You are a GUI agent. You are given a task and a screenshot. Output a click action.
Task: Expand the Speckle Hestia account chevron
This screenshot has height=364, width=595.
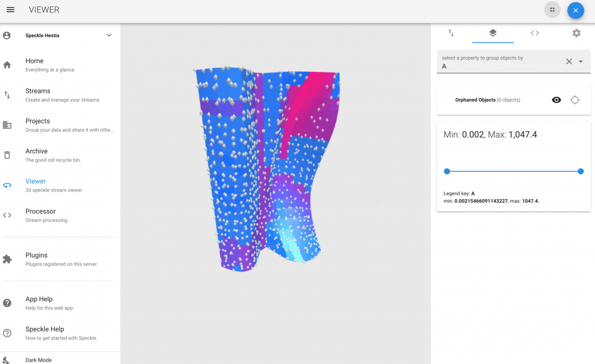(x=109, y=35)
